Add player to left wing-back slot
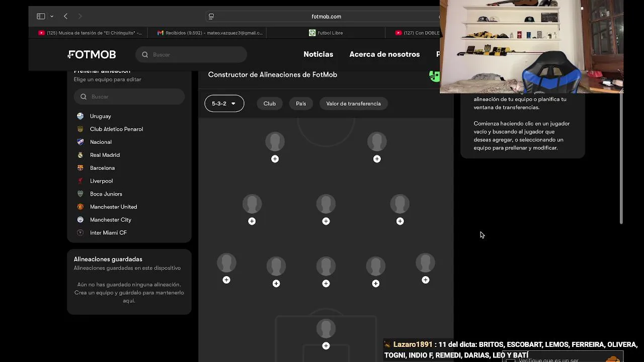This screenshot has height=362, width=644. click(x=226, y=280)
